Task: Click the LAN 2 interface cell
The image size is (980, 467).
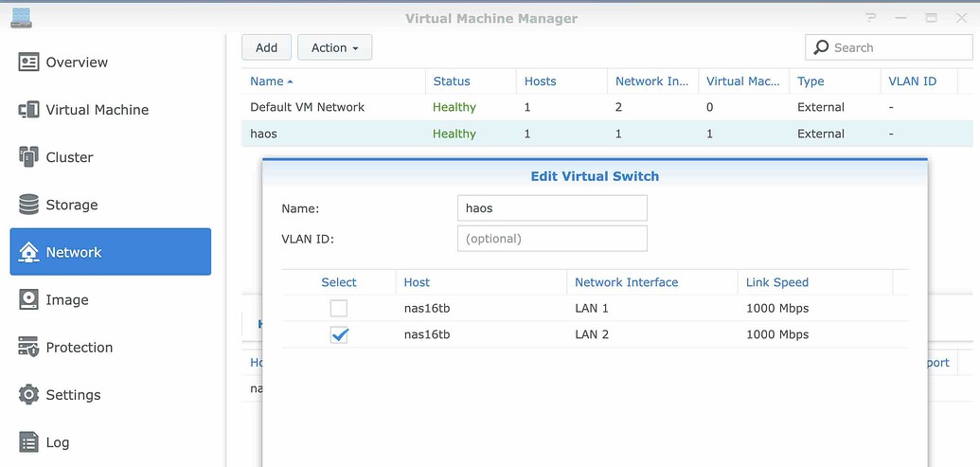Action: point(591,334)
